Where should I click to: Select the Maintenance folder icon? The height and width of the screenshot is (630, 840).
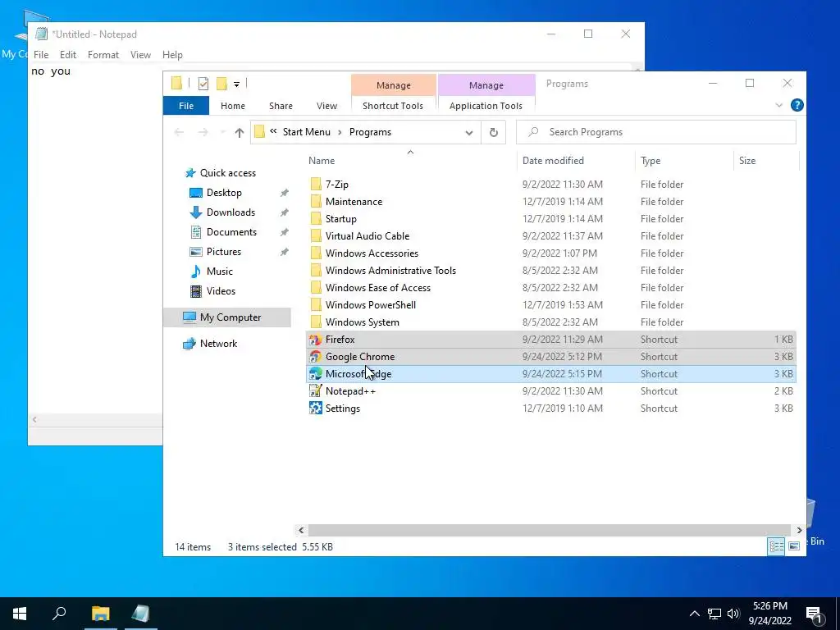(316, 202)
